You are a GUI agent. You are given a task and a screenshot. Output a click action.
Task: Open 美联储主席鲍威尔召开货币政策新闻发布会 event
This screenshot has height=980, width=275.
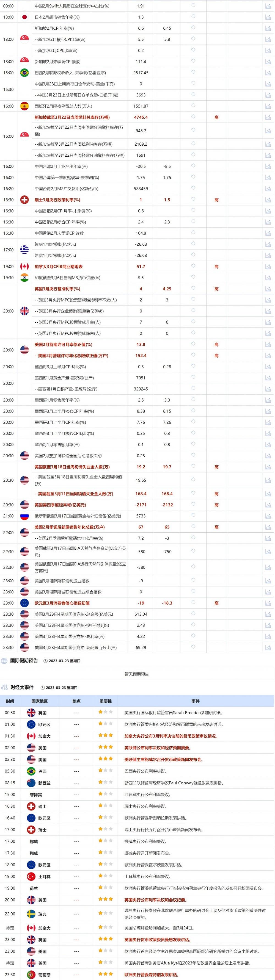click(164, 759)
